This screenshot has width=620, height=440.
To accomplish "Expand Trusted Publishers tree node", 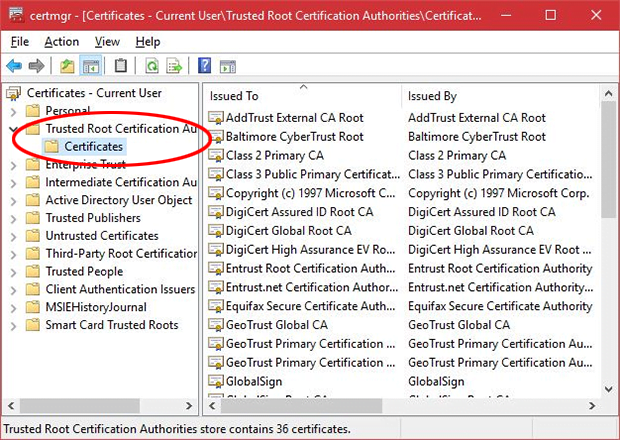I will tap(13, 218).
